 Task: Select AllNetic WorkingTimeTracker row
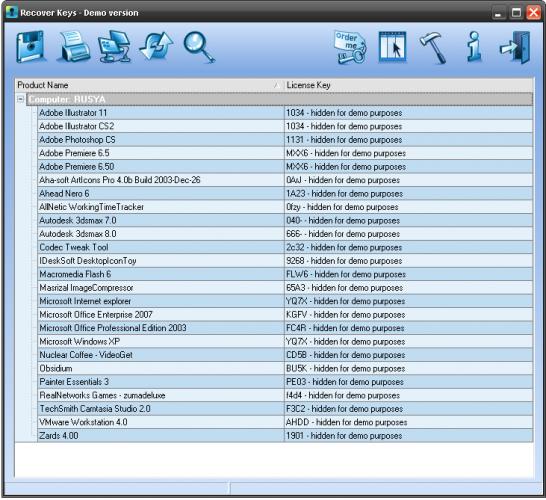[x=285, y=207]
